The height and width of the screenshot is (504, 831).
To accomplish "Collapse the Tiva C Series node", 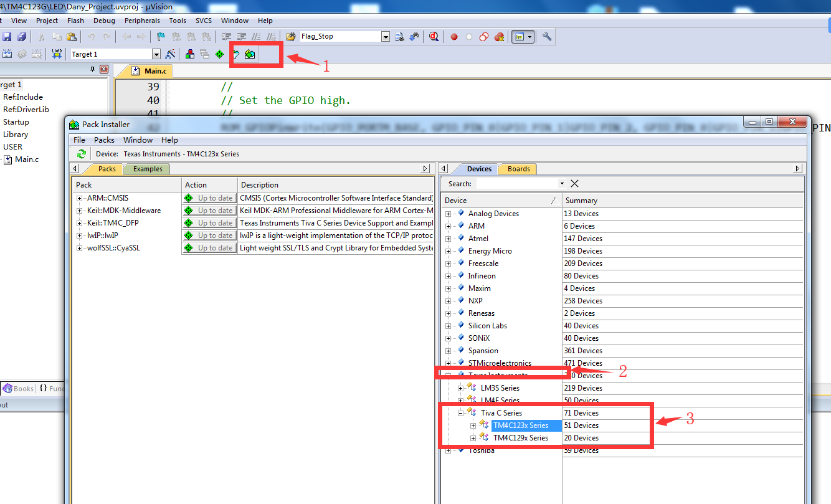I will [x=461, y=413].
